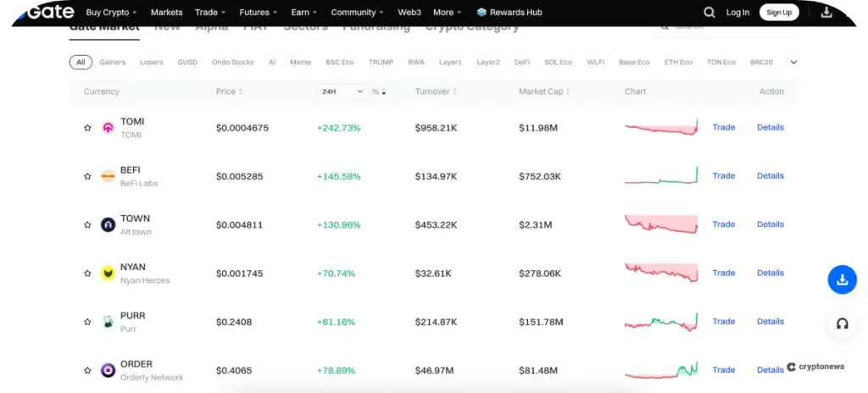
Task: Select the TON Eco category filter
Action: (721, 62)
